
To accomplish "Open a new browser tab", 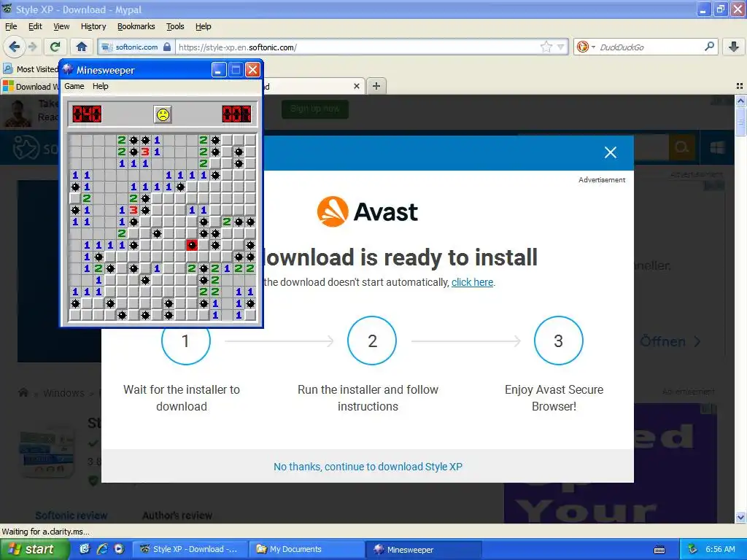I will pos(376,86).
